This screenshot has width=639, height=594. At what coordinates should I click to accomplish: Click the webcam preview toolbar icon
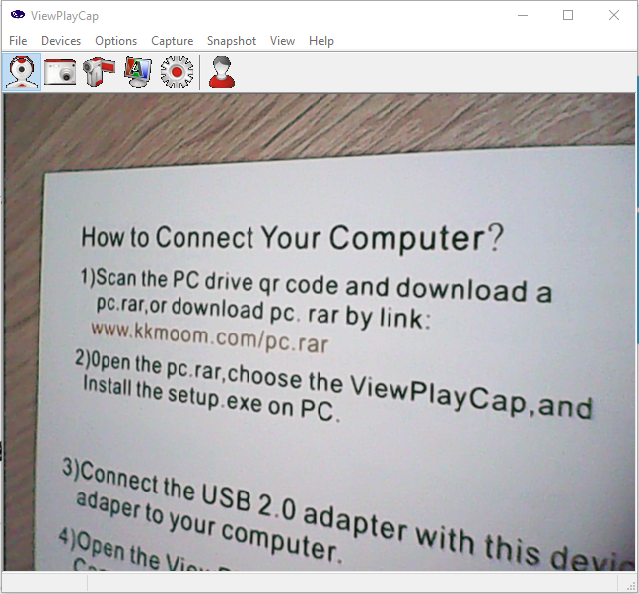coord(21,72)
